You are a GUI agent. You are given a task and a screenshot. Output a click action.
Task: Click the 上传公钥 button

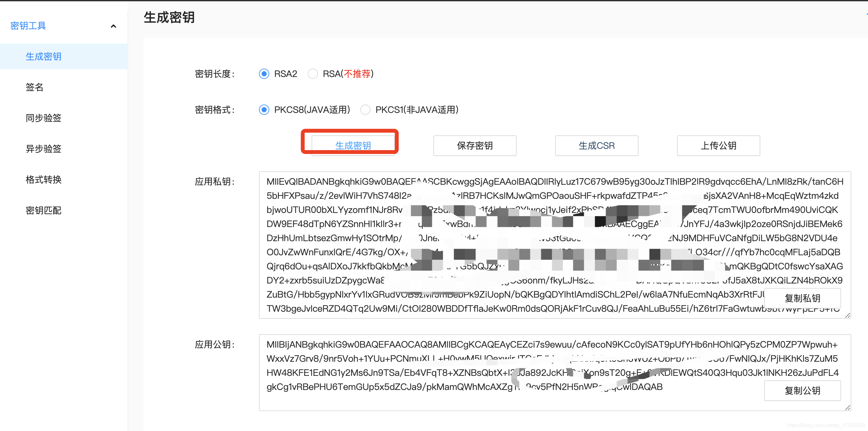point(718,145)
